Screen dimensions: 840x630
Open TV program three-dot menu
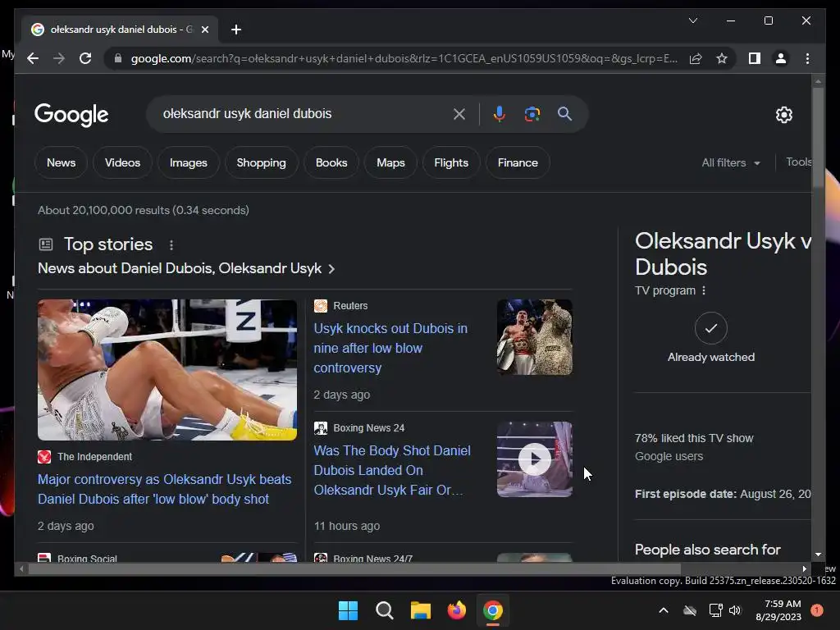[704, 290]
